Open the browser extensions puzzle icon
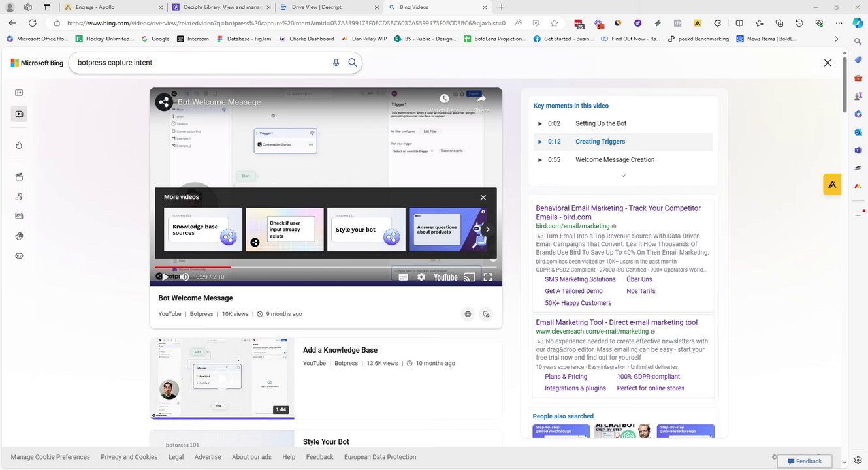868x470 pixels. click(x=718, y=23)
